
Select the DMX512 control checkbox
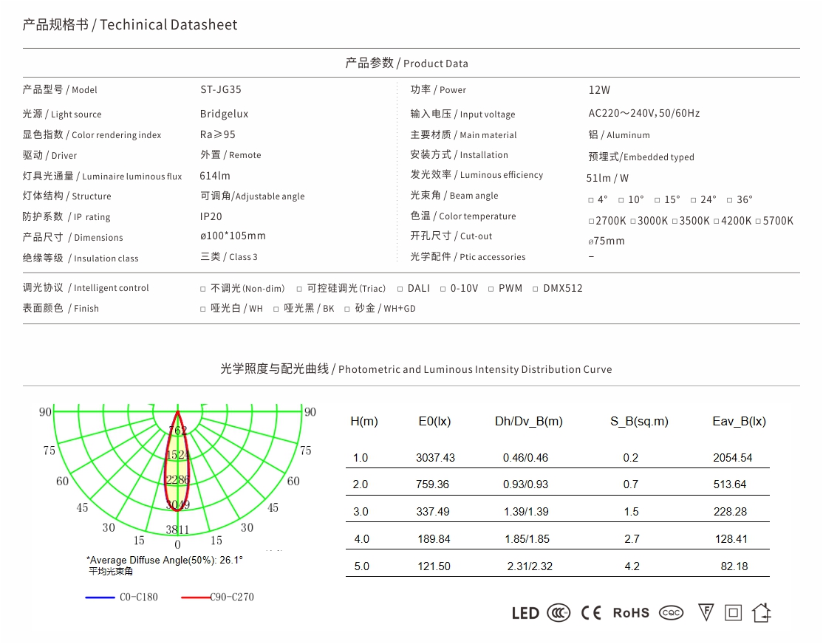point(536,290)
